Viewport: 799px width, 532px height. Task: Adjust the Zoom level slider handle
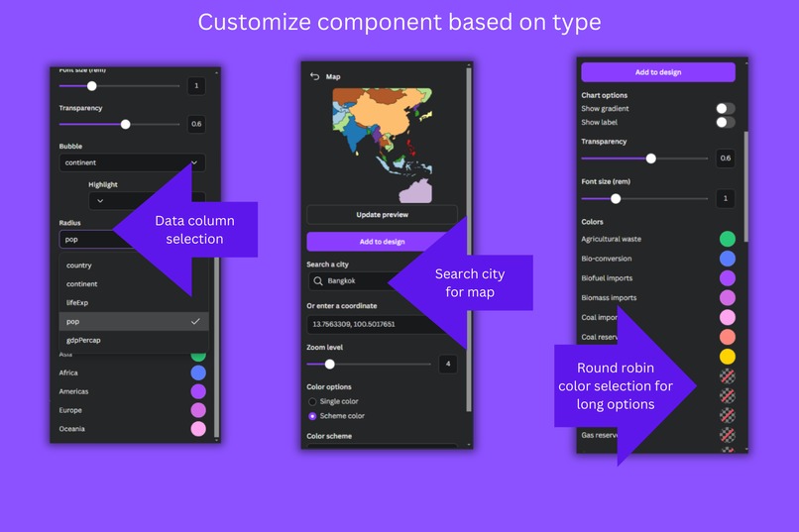click(330, 364)
